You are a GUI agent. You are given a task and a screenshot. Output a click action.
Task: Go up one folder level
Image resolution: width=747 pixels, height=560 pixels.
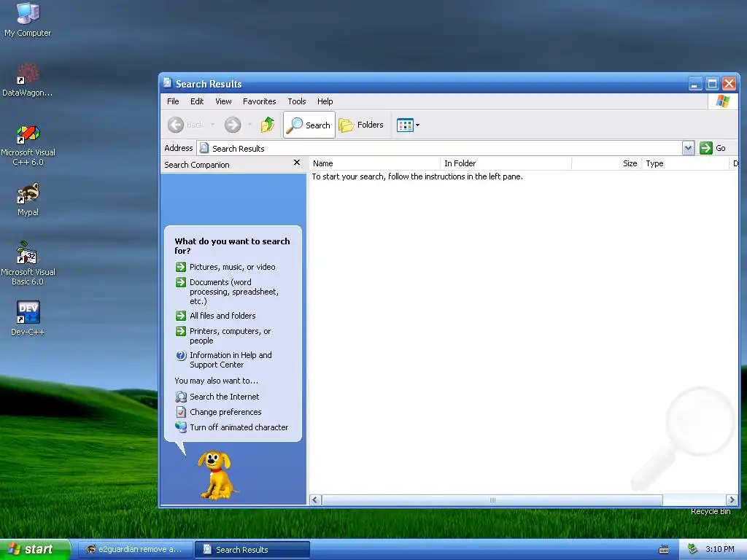tap(268, 125)
